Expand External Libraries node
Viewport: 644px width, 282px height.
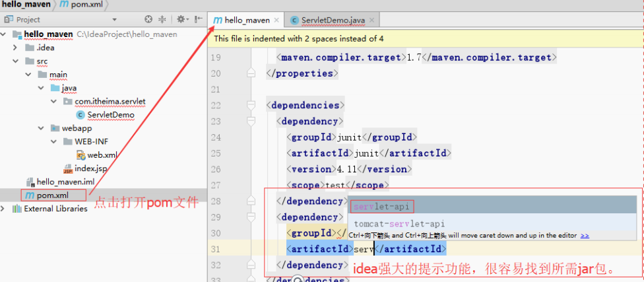tap(3, 209)
